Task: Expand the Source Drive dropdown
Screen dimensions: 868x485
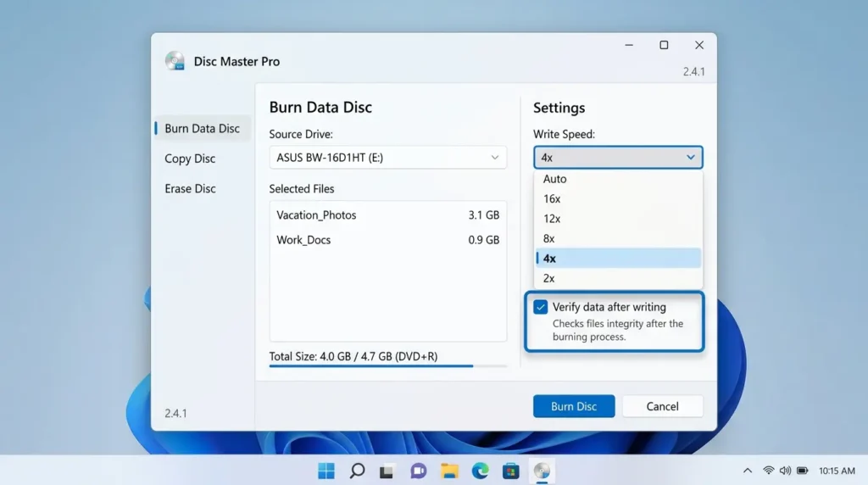Action: (x=387, y=157)
